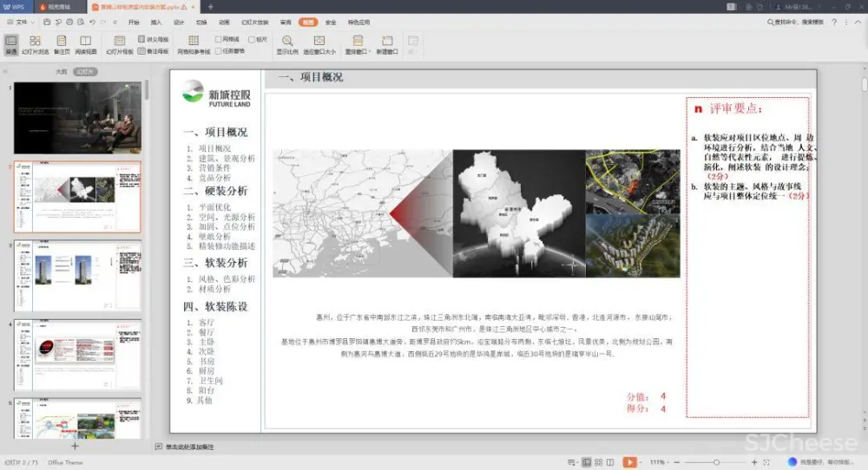This screenshot has width=868, height=470.
Task: Enable the Gridlines (网格线) checkbox
Action: pos(219,39)
